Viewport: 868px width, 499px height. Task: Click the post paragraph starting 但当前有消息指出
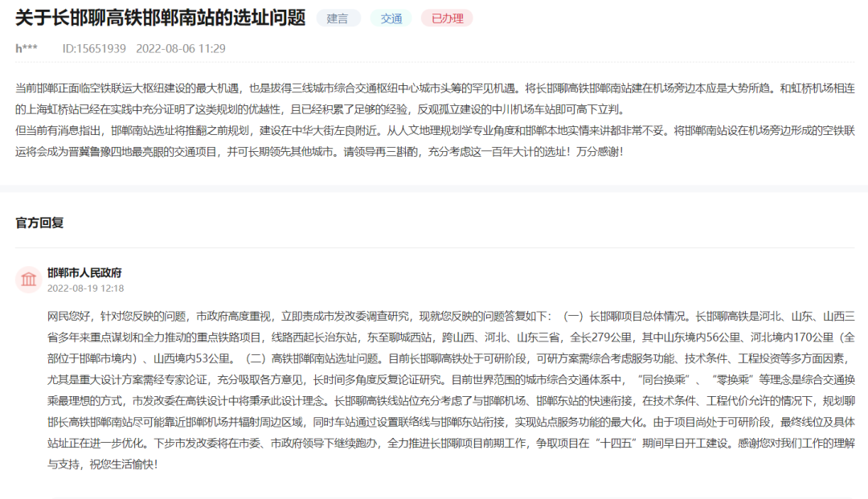(x=435, y=141)
